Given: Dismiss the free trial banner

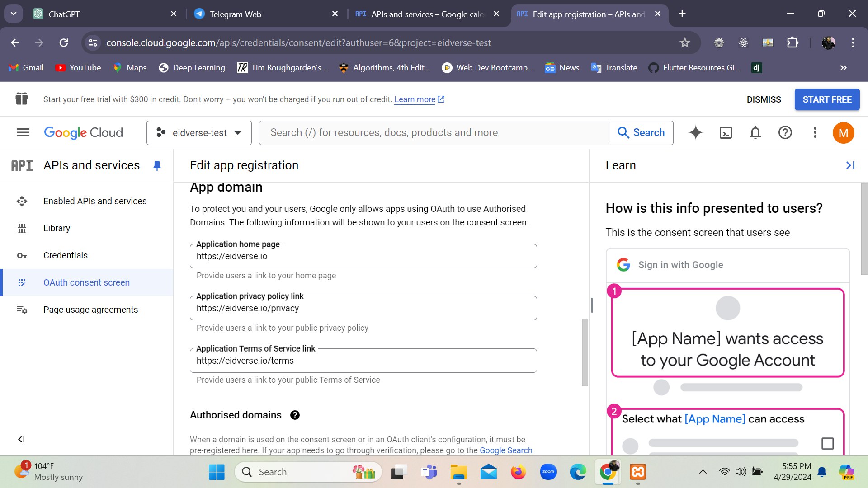Looking at the screenshot, I should tap(764, 99).
